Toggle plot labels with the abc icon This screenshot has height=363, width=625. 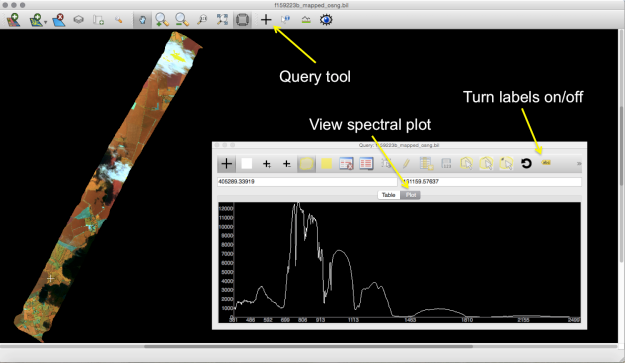click(x=546, y=163)
